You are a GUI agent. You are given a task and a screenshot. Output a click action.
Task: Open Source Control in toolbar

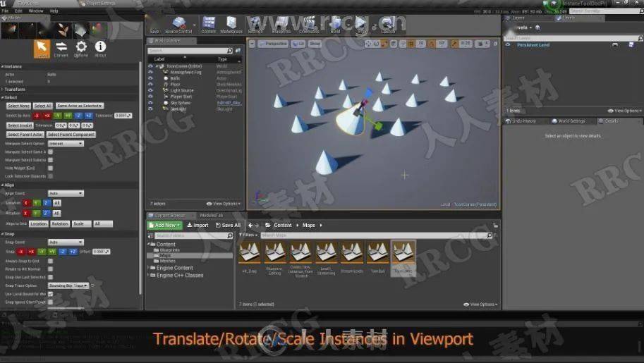(x=178, y=25)
